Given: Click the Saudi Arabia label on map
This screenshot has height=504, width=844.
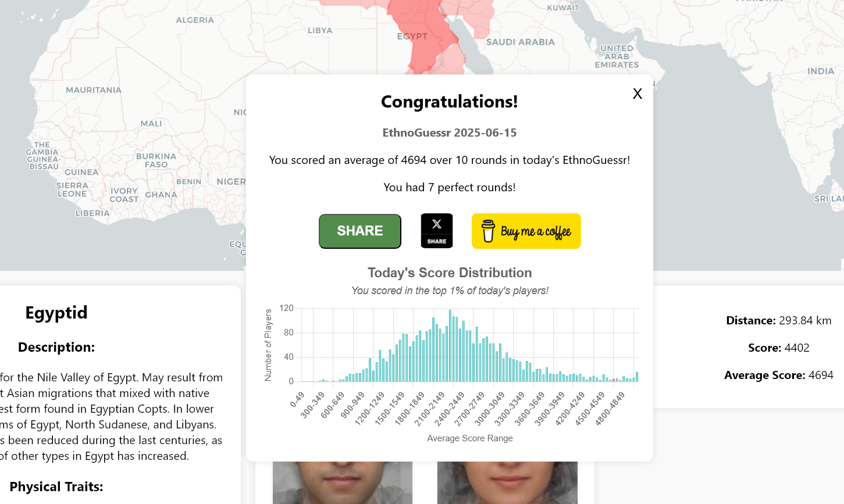Looking at the screenshot, I should [x=521, y=42].
